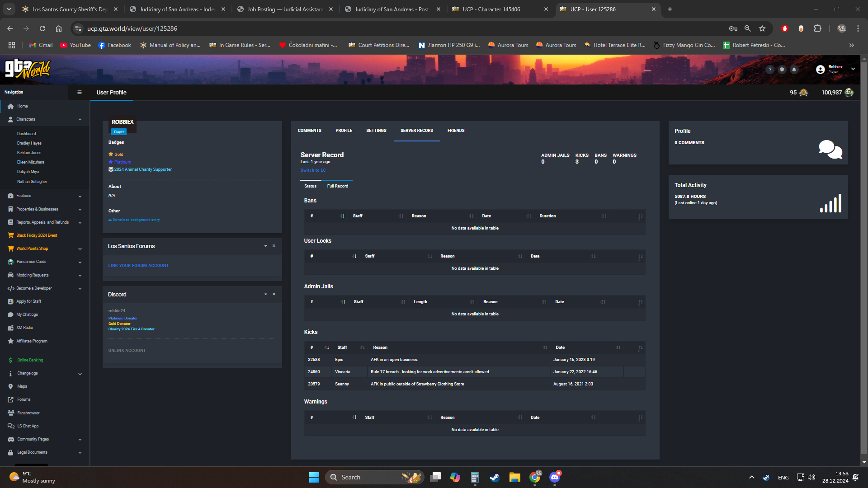The image size is (868, 488).
Task: Collapse the Los Santos Forums panel
Action: [266, 246]
